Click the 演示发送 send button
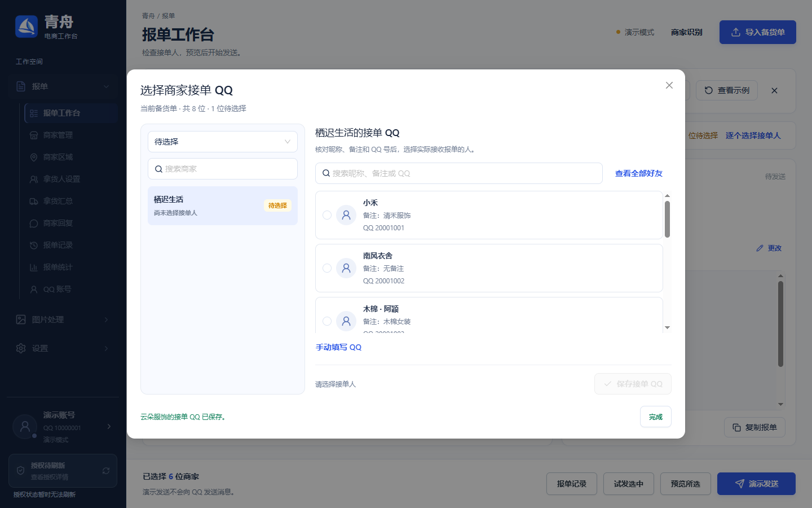This screenshot has width=812, height=508. click(x=756, y=484)
